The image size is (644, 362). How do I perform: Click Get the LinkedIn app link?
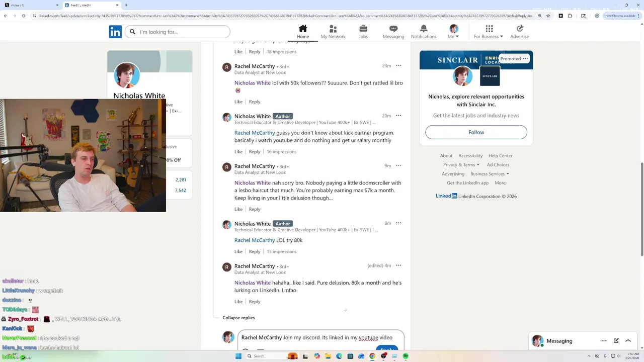468,183
